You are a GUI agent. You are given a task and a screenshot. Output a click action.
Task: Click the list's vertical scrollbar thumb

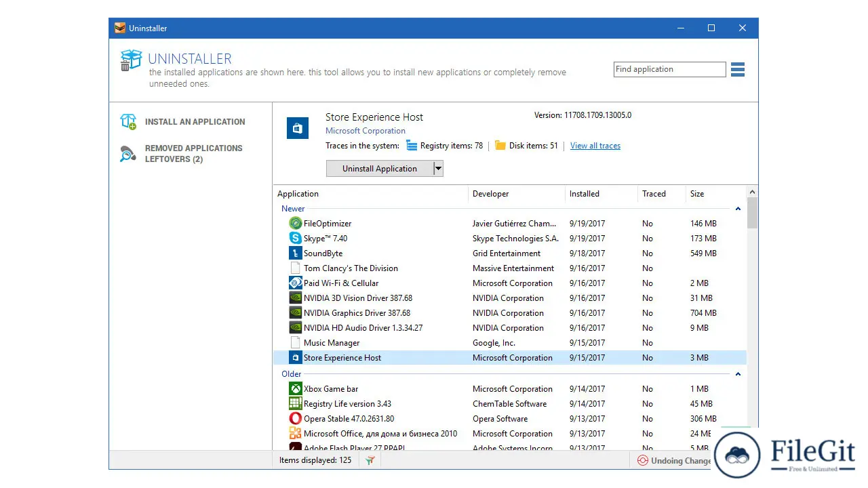(x=752, y=213)
